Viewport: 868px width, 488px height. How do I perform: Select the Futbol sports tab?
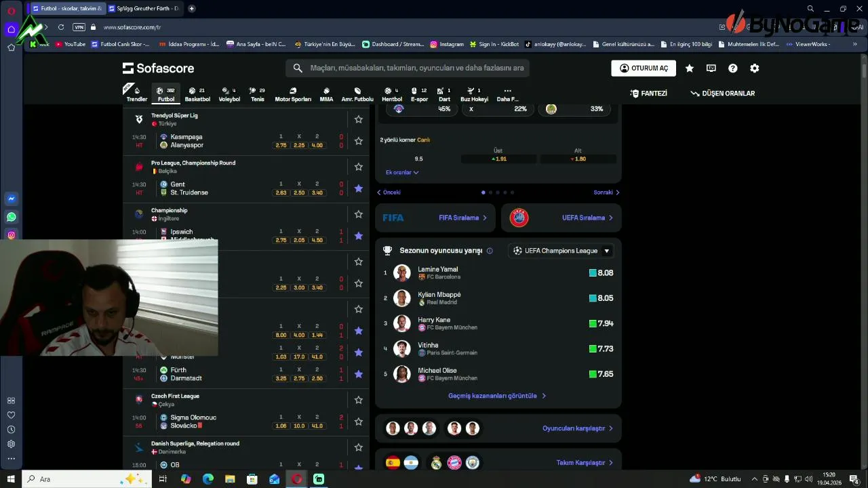click(166, 94)
